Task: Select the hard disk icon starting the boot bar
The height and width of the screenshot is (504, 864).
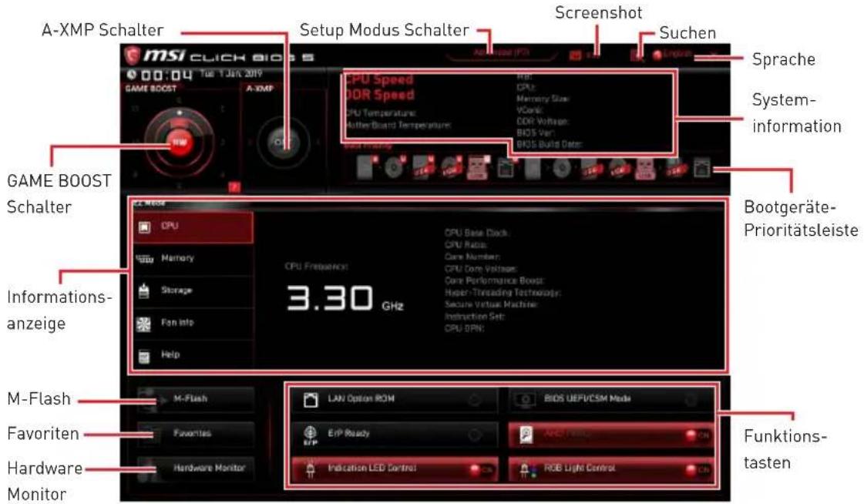Action: [x=368, y=167]
